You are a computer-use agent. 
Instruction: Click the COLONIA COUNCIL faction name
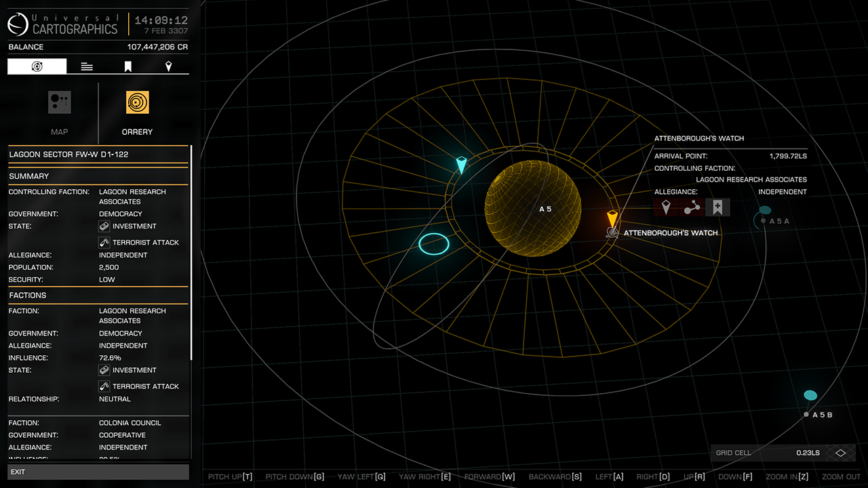pos(130,423)
